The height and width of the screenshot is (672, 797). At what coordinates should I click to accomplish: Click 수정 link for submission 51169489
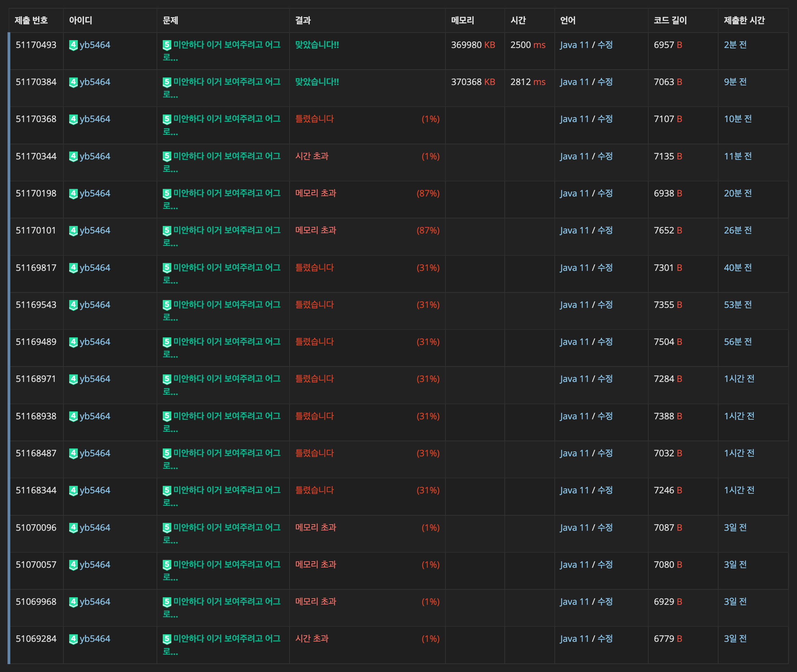coord(605,342)
